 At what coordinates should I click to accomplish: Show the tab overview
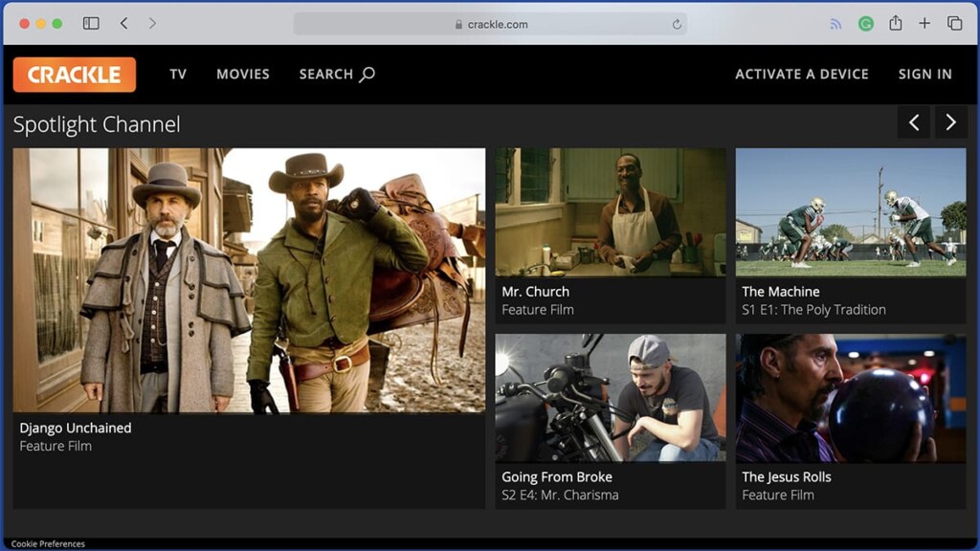[954, 24]
